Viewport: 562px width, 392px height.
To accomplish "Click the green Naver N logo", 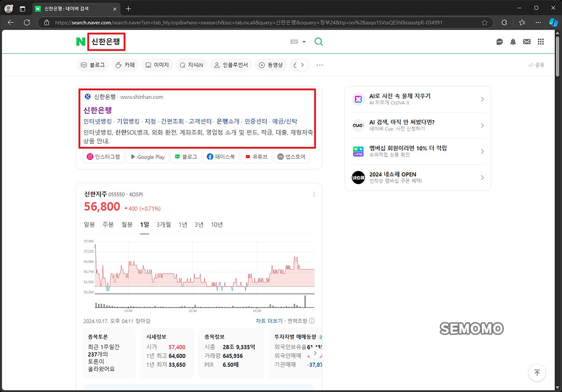I will click(81, 42).
